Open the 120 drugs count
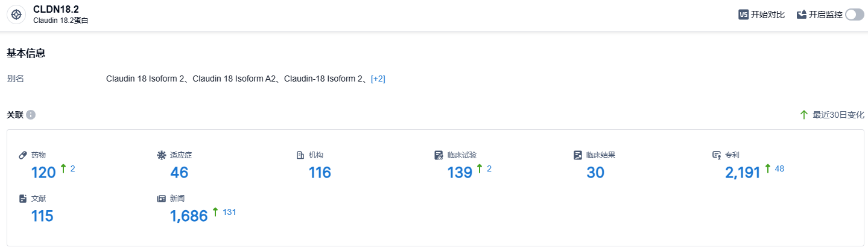The image size is (868, 250). pos(43,173)
